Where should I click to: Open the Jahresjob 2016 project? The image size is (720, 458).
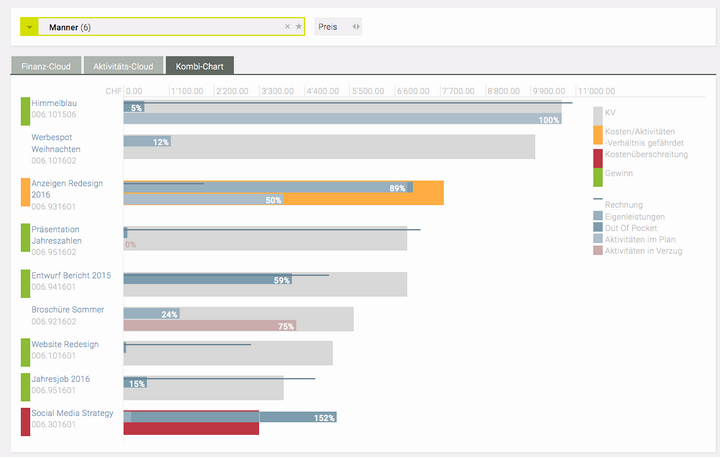tap(61, 379)
